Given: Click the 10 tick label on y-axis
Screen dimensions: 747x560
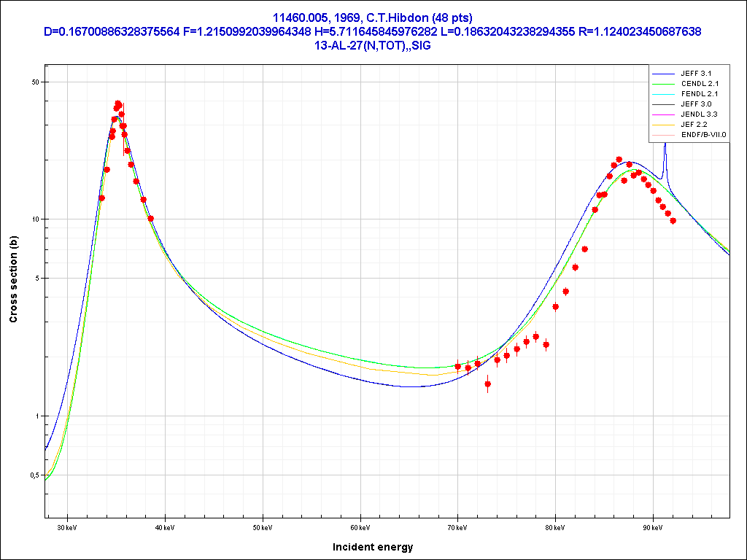Looking at the screenshot, I should [34, 219].
